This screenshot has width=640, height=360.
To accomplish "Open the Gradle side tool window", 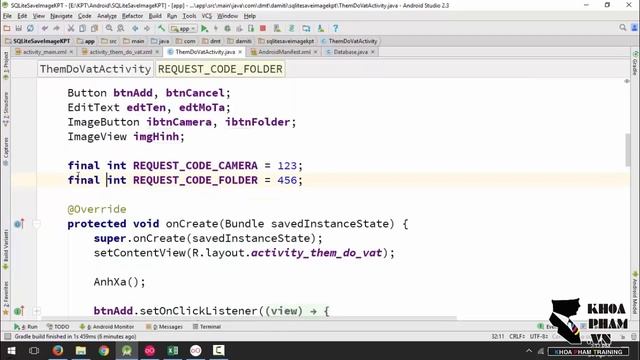I will [635, 64].
